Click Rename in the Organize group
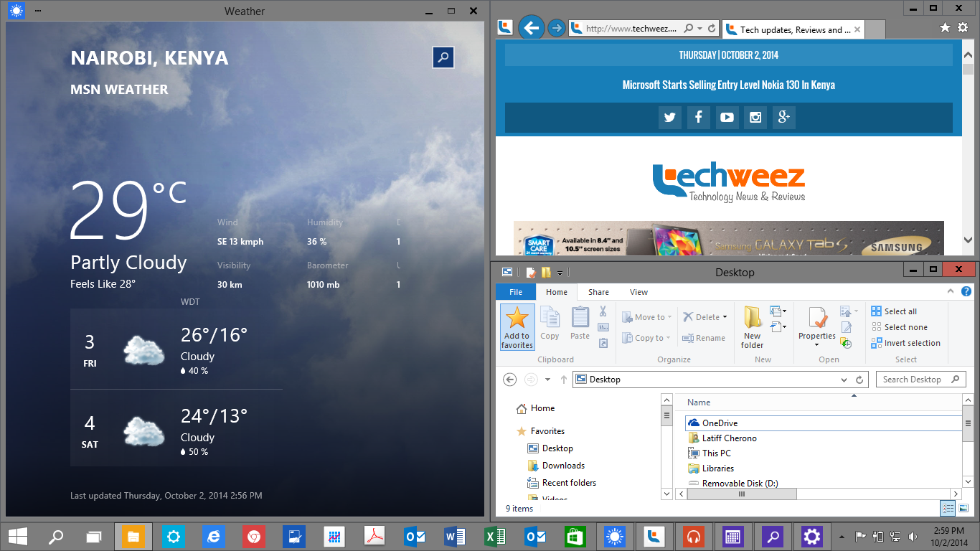 coord(704,338)
